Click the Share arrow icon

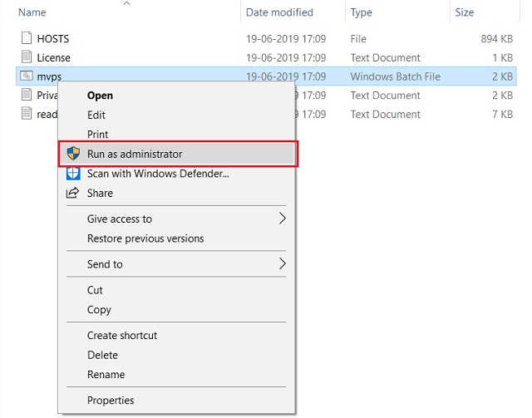(x=72, y=193)
